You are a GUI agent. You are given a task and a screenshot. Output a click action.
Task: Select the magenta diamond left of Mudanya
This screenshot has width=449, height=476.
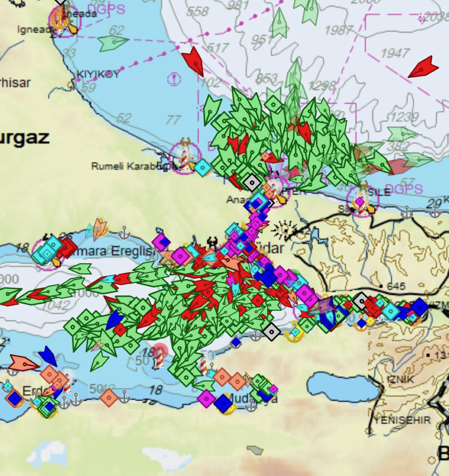(206, 399)
